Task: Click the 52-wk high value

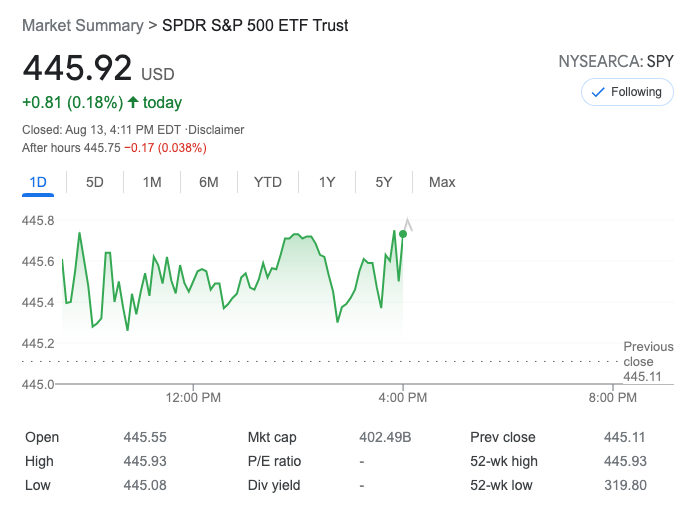Action: pos(625,461)
